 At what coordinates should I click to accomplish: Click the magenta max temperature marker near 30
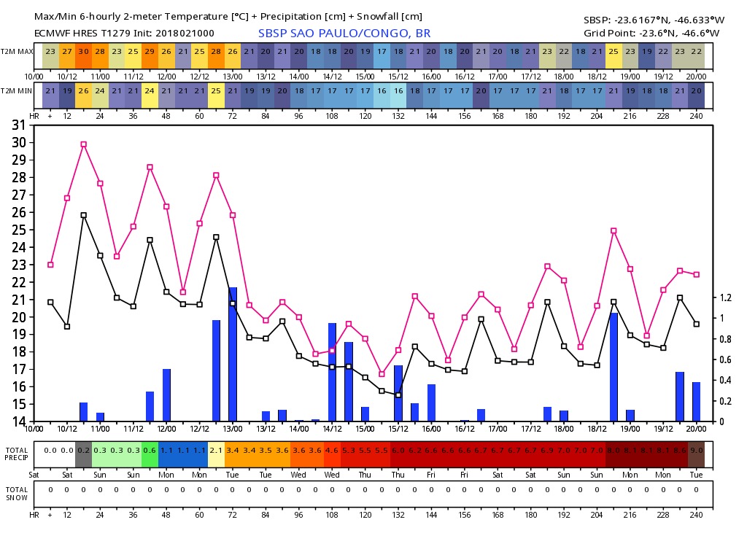click(83, 144)
